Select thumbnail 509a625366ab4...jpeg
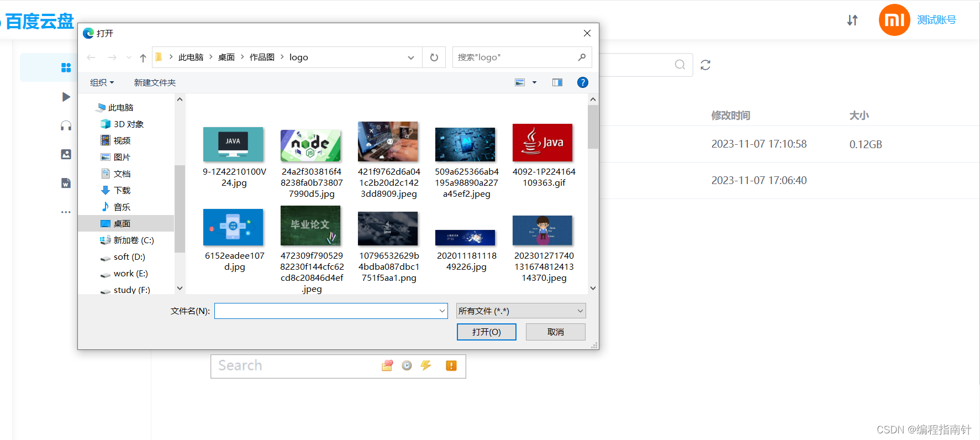Image resolution: width=980 pixels, height=440 pixels. click(465, 144)
